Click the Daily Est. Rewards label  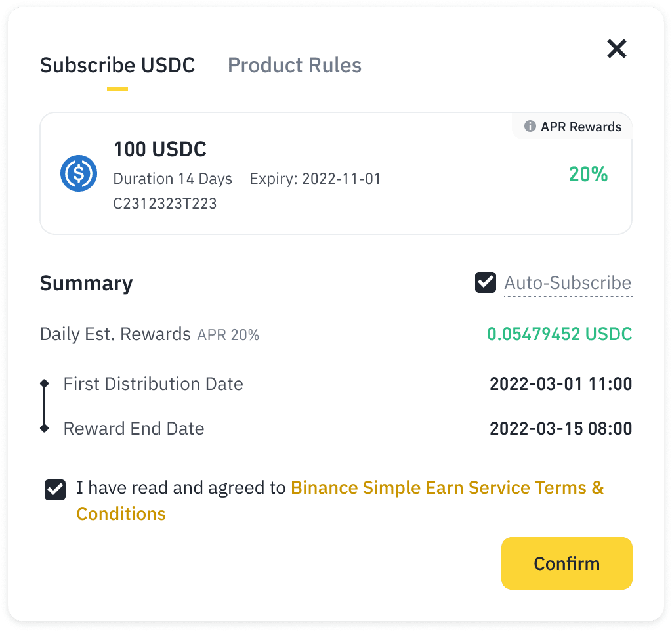pos(115,334)
